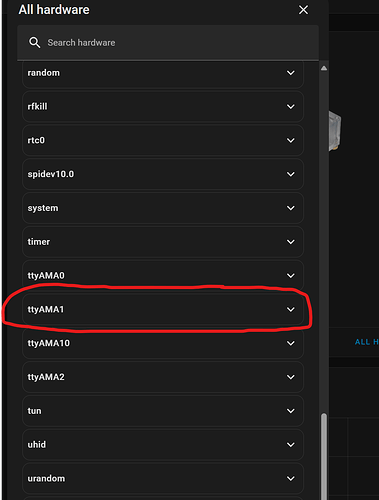379x500 pixels.
Task: Expand the tun hardware entry
Action: click(163, 411)
